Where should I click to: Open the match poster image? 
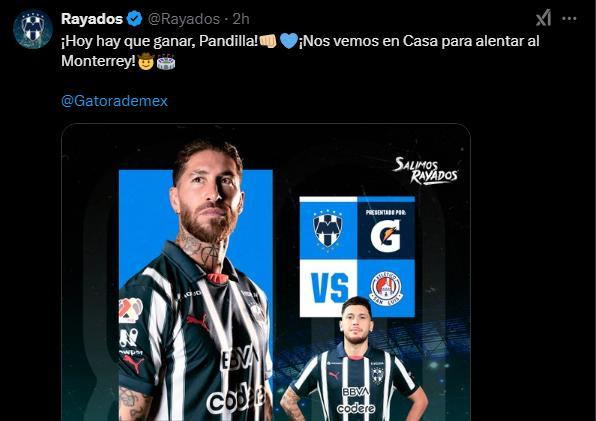266,272
